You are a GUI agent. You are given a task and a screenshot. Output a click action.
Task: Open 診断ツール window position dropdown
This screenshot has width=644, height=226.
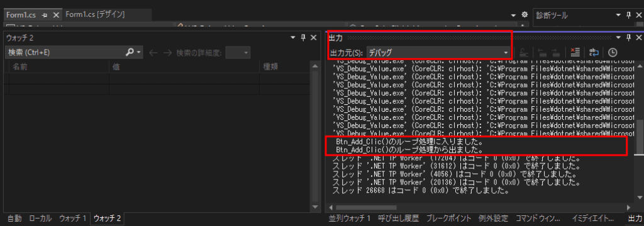point(619,15)
